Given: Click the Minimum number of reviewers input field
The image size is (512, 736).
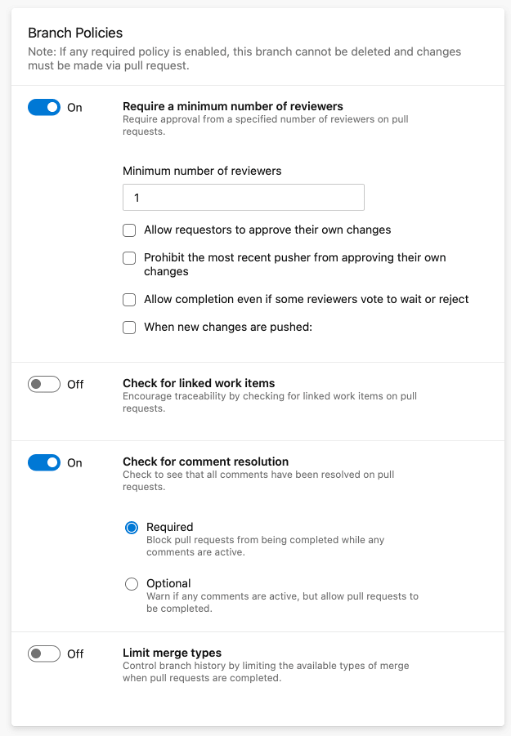Looking at the screenshot, I should click(x=244, y=198).
